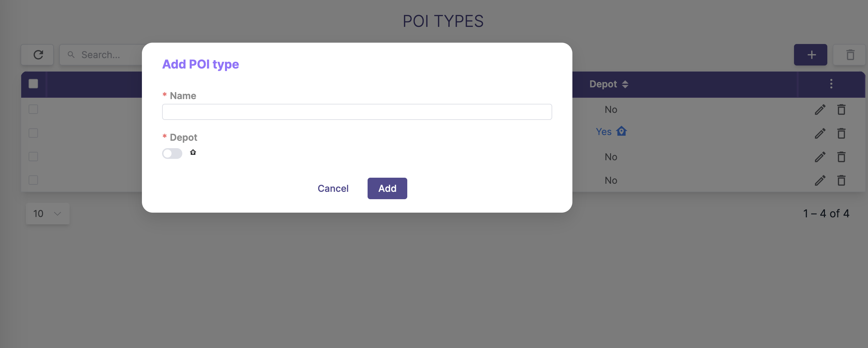Screen dimensions: 868x348
Task: Click the trash icon on the last row
Action: tap(841, 180)
